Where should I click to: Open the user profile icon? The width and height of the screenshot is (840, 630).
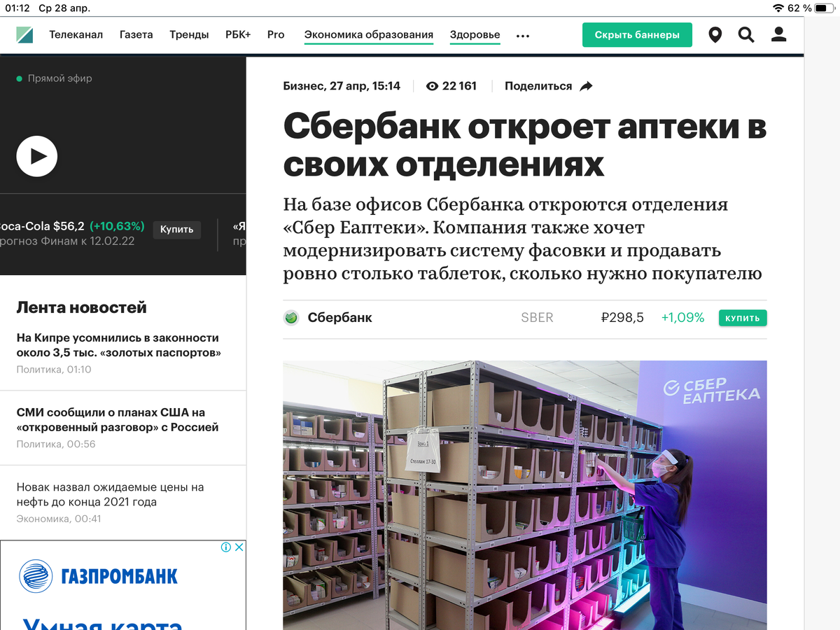pyautogui.click(x=779, y=34)
